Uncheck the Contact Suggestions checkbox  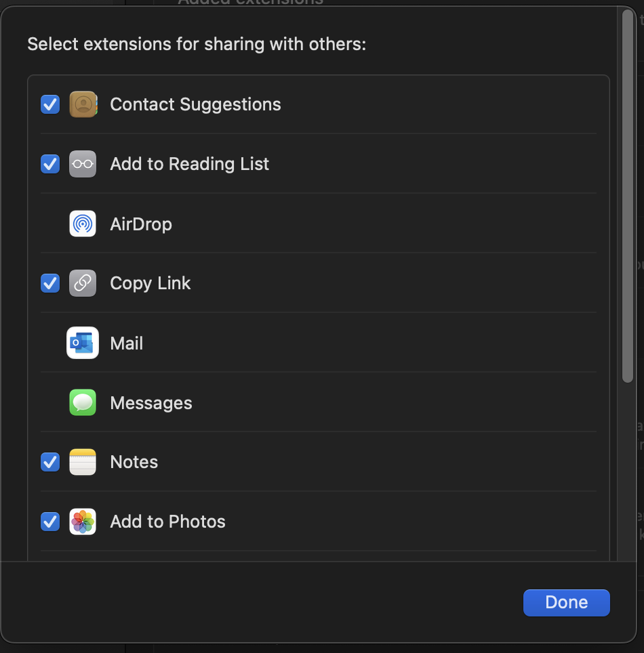[x=50, y=104]
